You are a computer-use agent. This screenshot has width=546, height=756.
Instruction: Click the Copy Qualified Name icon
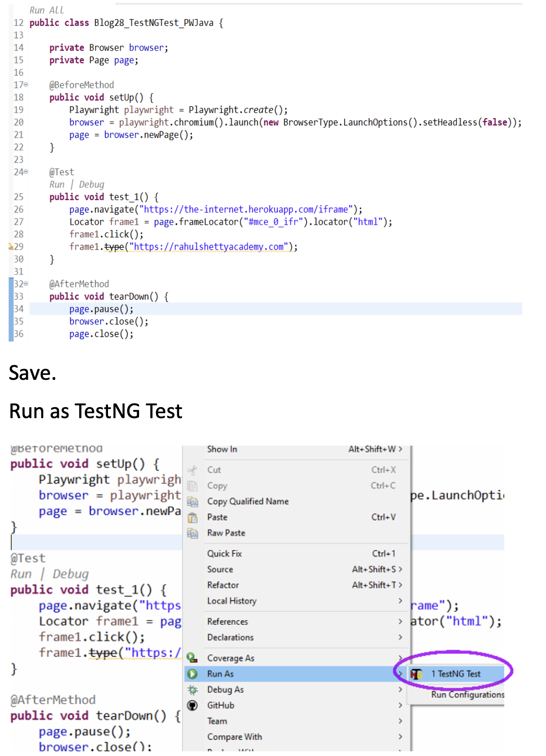coord(193,502)
